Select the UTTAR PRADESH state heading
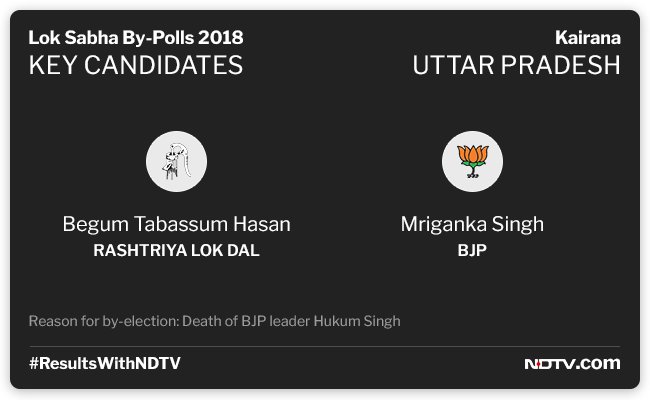Screen dimensions: 650x400 pos(517,65)
